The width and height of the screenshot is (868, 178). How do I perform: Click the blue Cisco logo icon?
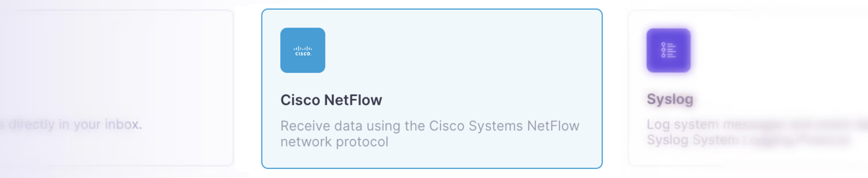pyautogui.click(x=303, y=50)
